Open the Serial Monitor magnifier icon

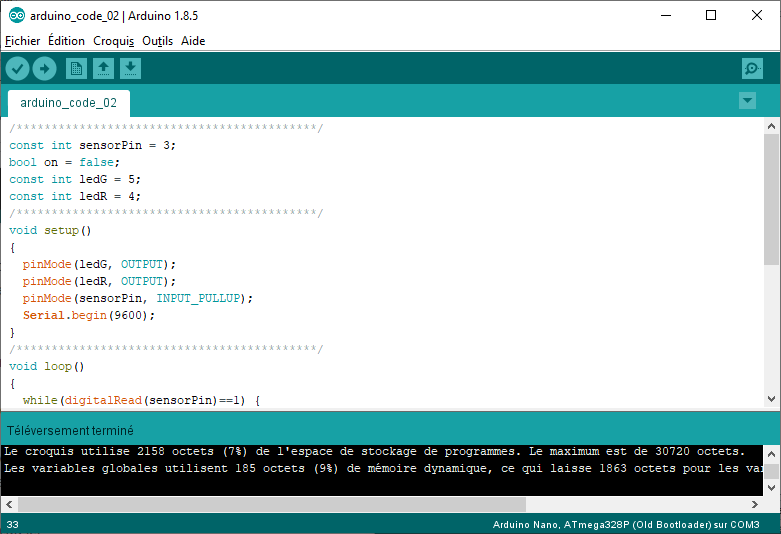(752, 69)
